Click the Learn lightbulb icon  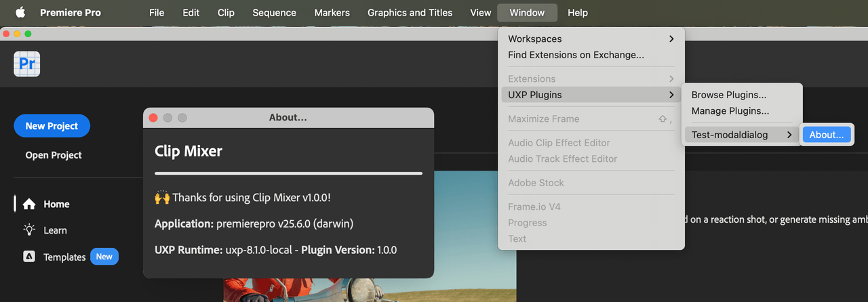pos(29,230)
